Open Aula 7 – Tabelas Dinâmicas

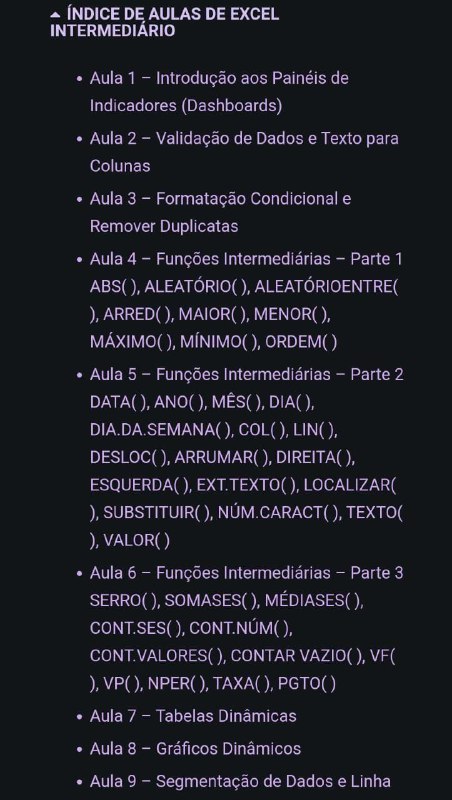[193, 716]
